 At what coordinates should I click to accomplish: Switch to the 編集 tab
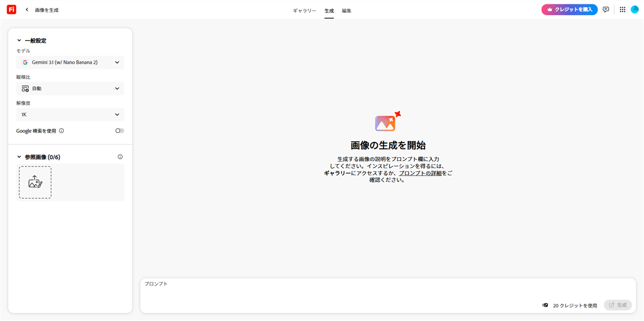347,11
